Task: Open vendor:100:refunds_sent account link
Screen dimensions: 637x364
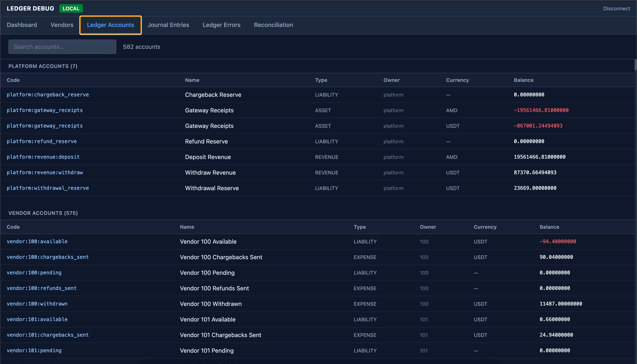Action: tap(41, 288)
